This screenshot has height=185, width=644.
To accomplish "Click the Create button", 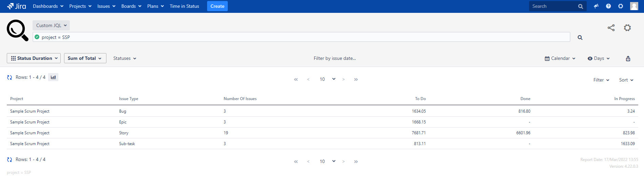I will click(217, 6).
